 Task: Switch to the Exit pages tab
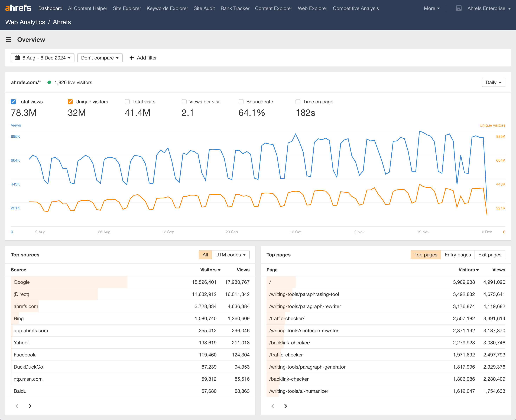coord(490,255)
